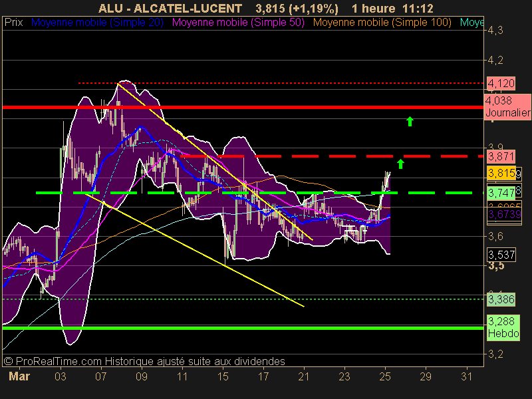Click the upper green arrow marker
532x399 pixels.
pyautogui.click(x=410, y=121)
